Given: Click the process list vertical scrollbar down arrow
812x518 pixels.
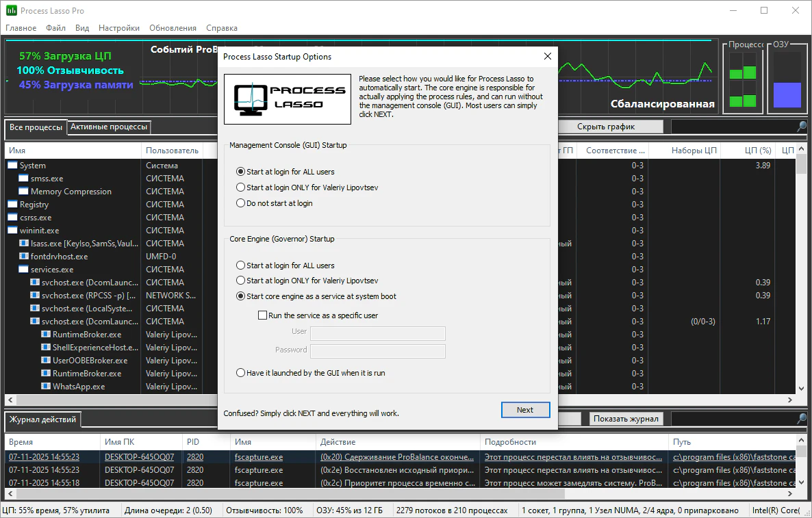Looking at the screenshot, I should [801, 389].
